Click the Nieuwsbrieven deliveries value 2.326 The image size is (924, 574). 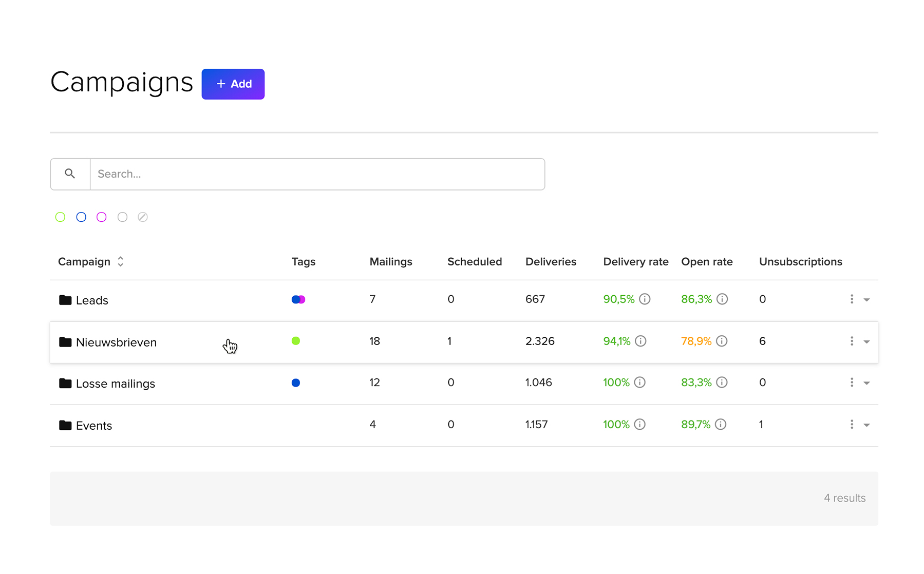(x=540, y=341)
